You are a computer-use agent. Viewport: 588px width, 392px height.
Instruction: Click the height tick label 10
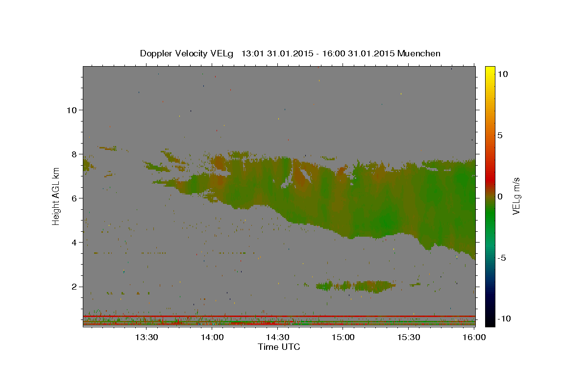click(72, 110)
